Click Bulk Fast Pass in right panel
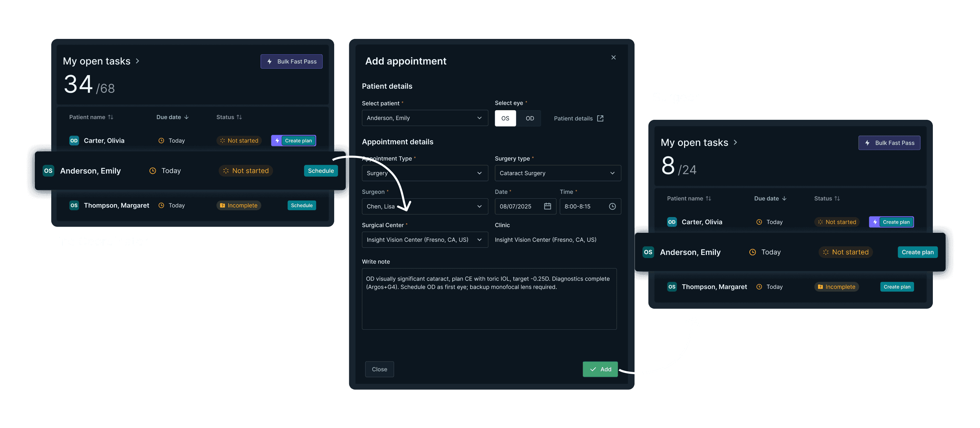 (889, 143)
